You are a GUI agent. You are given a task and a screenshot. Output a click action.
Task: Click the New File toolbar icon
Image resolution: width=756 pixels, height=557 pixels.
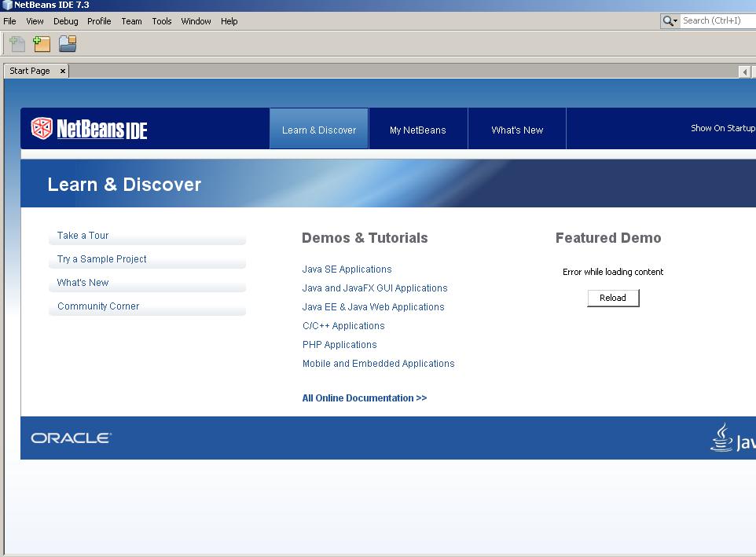pos(17,44)
